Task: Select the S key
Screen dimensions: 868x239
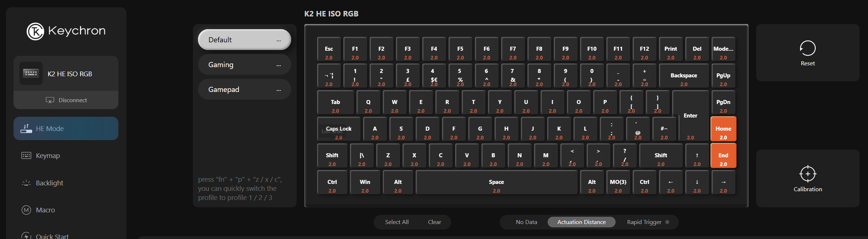Action: [401, 129]
